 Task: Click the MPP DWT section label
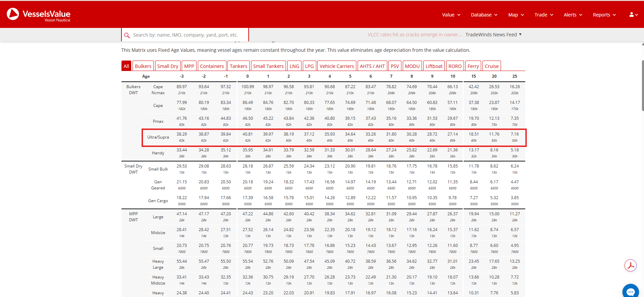(133, 217)
